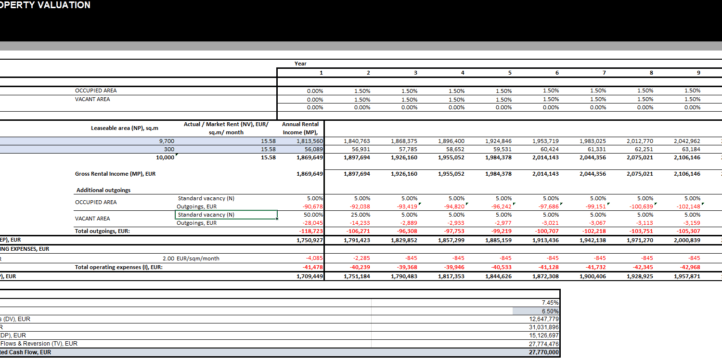Screen dimensions: 722x361
Task: Click the value '12,647,779'
Action: point(545,319)
